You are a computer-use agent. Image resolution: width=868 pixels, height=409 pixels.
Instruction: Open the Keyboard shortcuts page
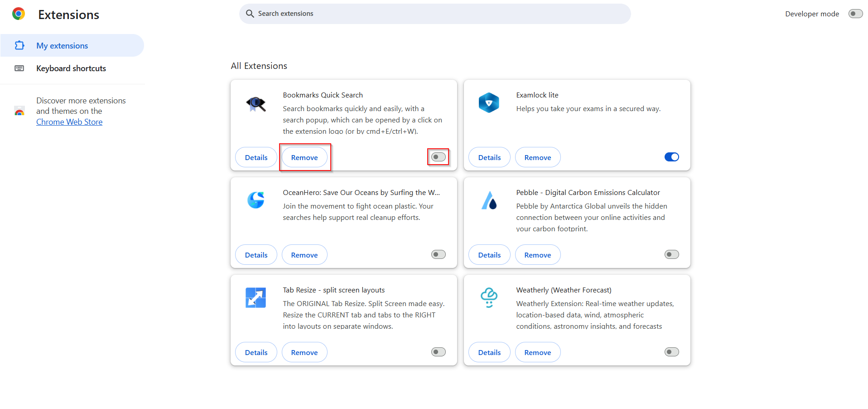72,68
